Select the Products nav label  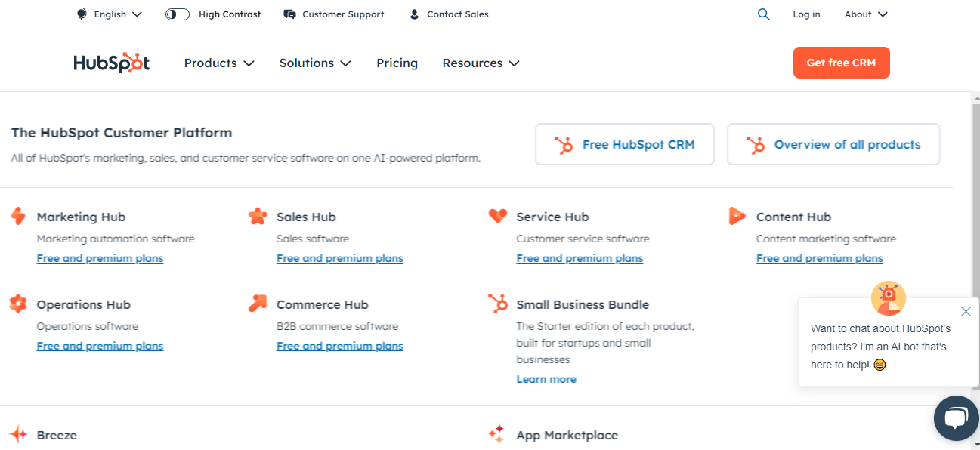point(210,63)
